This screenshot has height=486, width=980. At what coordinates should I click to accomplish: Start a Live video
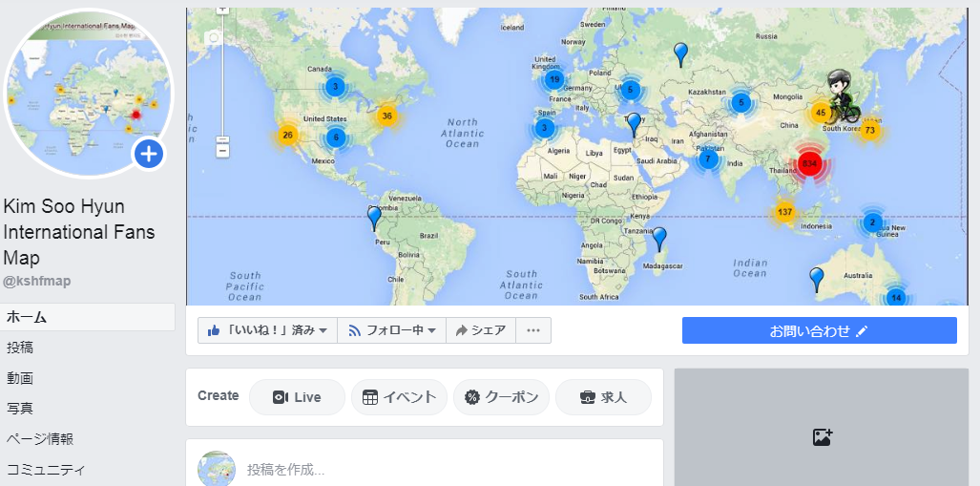tap(297, 397)
